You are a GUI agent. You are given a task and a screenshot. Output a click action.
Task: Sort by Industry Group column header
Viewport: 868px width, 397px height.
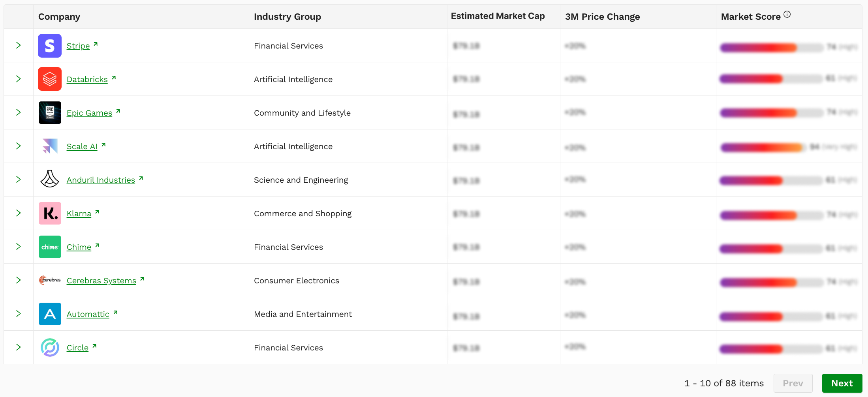click(287, 17)
